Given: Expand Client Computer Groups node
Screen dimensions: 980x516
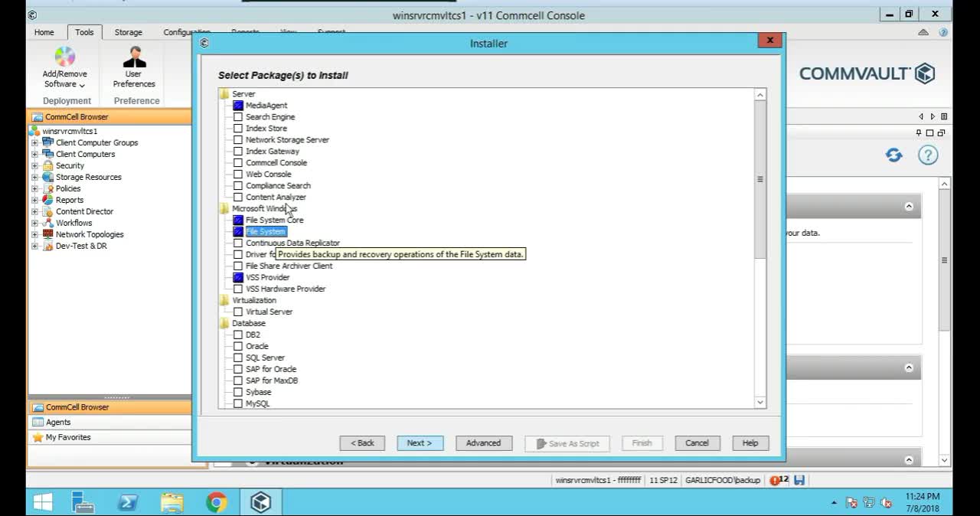Looking at the screenshot, I should 34,142.
